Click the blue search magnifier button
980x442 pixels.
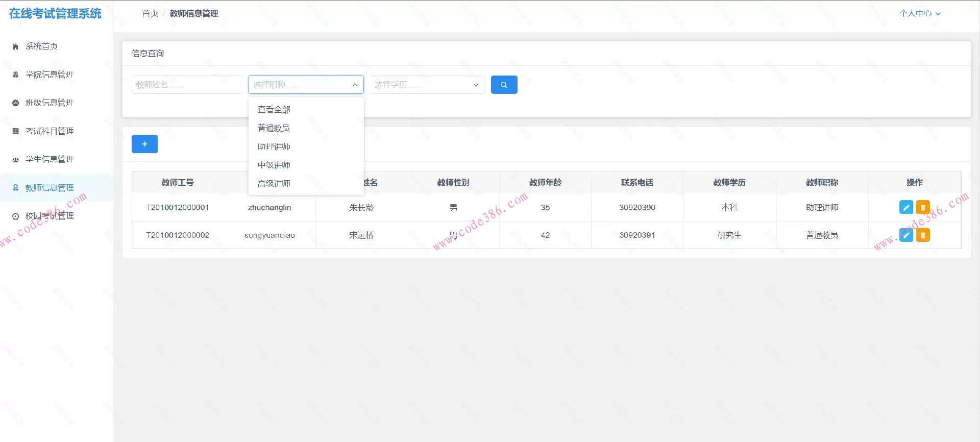pyautogui.click(x=504, y=85)
